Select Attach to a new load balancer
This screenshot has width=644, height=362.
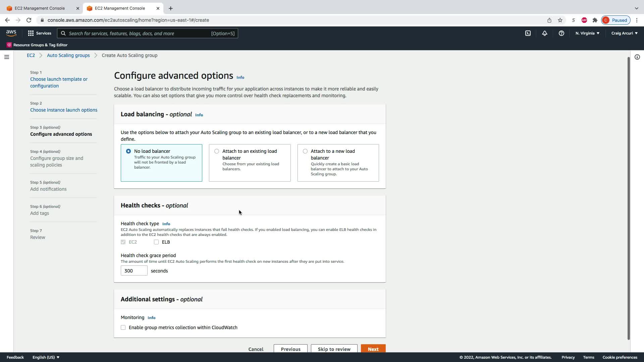pyautogui.click(x=305, y=151)
